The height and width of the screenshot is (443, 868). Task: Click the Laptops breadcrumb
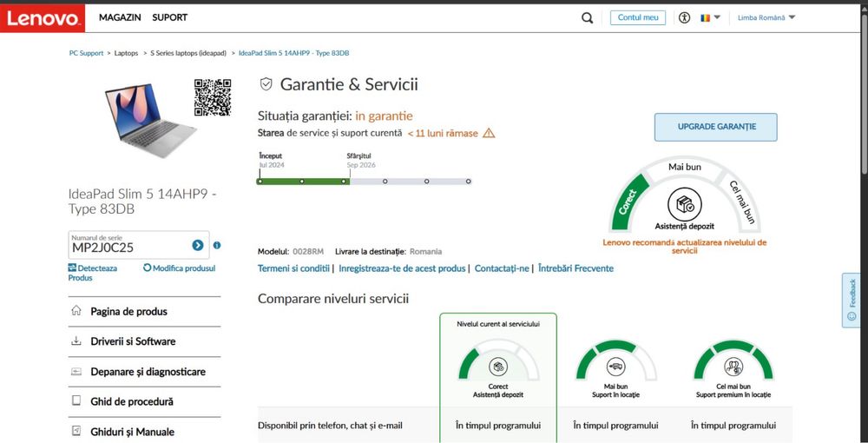(126, 53)
